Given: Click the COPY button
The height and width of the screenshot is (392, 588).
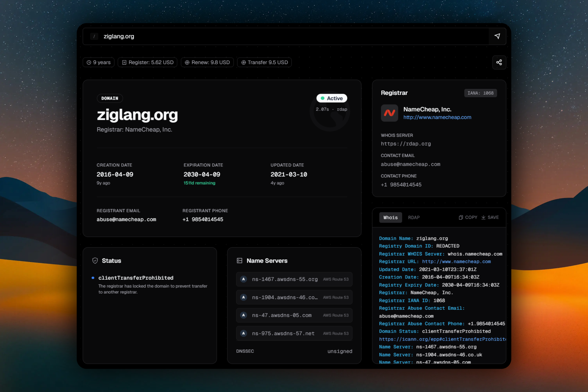Looking at the screenshot, I should coord(468,217).
